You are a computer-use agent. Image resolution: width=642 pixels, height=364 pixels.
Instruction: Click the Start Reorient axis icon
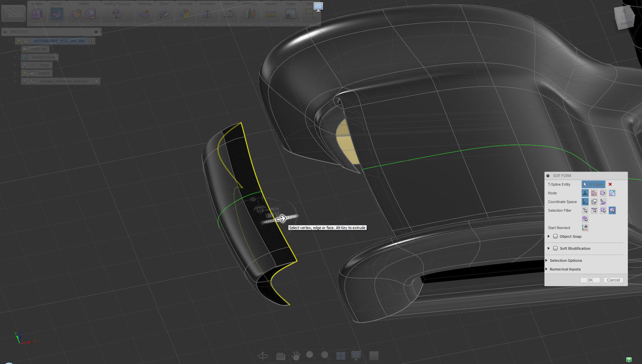(x=585, y=228)
